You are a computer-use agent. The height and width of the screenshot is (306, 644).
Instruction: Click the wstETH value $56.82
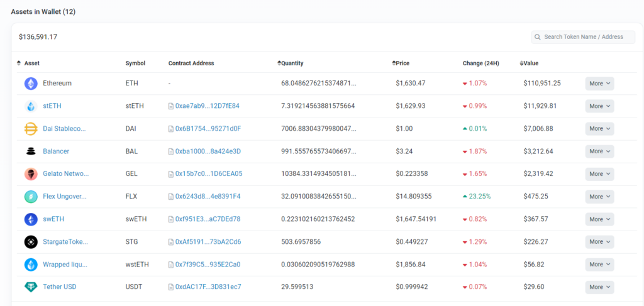pyautogui.click(x=533, y=264)
